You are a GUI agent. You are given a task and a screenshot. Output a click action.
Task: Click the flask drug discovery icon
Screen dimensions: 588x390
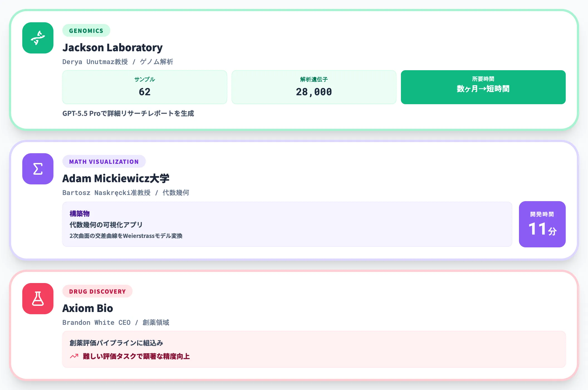pos(38,299)
